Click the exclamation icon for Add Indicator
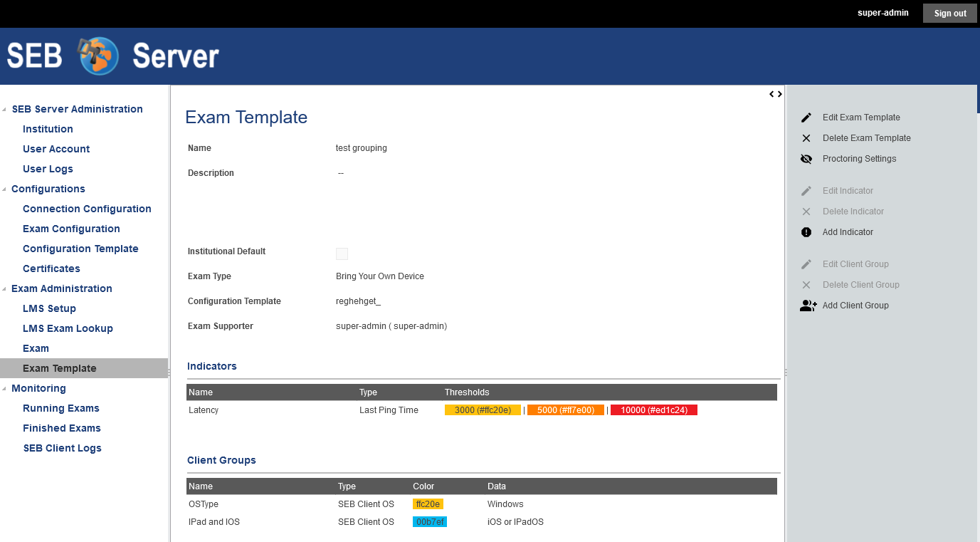980x542 pixels. point(806,232)
